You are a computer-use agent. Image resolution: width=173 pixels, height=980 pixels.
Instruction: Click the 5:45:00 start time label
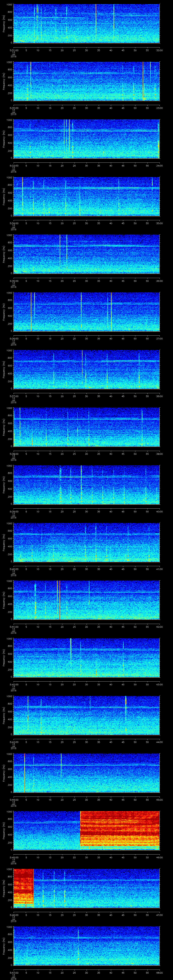(x=14, y=857)
